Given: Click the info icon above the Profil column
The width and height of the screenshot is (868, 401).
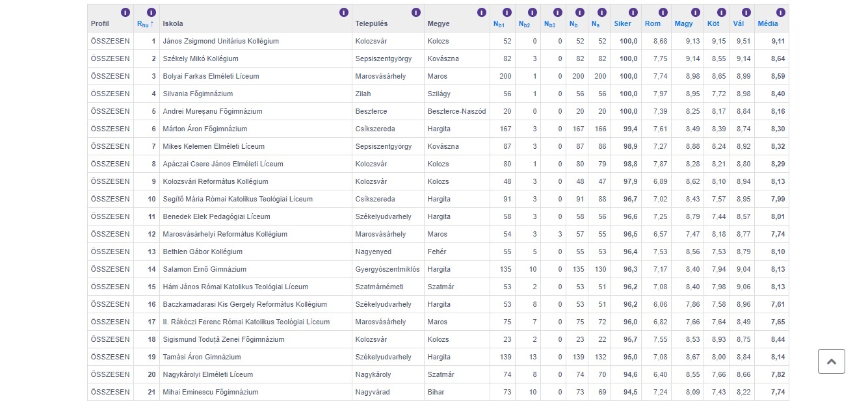Looking at the screenshot, I should 125,12.
